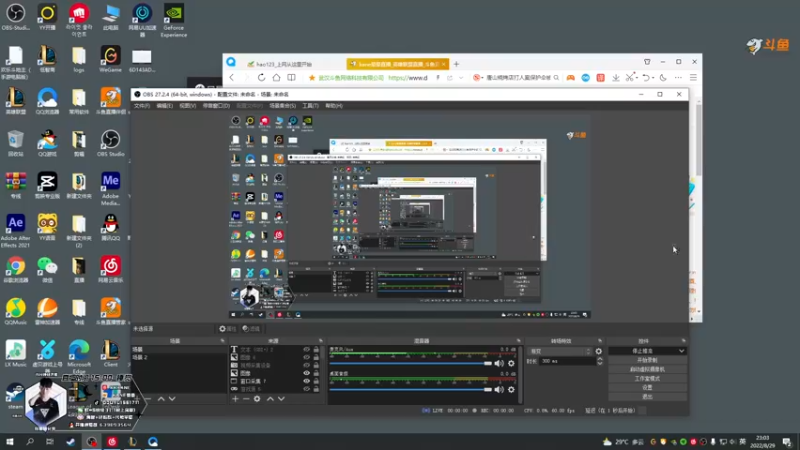Viewport: 800px width, 450px height.
Task: Open OBS 设置 button in controls
Action: 647,388
